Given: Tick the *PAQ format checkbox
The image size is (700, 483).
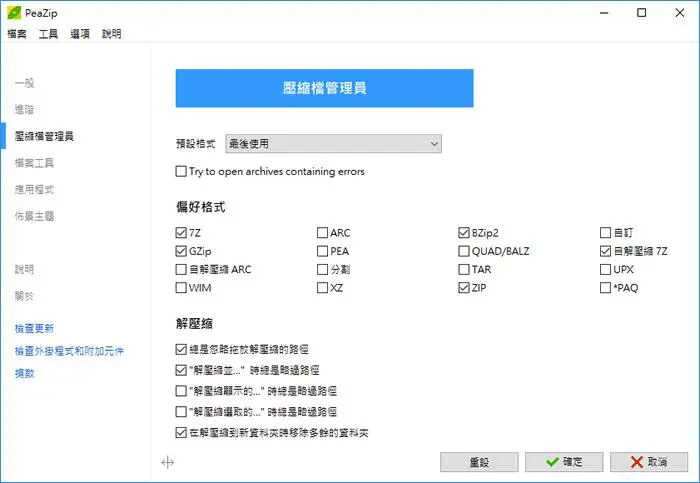Looking at the screenshot, I should [x=605, y=287].
